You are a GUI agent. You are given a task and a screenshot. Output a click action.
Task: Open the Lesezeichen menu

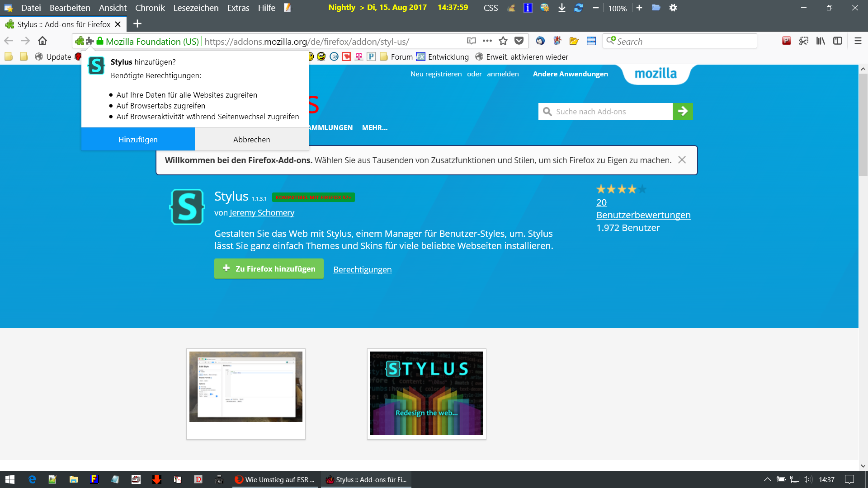(x=196, y=8)
